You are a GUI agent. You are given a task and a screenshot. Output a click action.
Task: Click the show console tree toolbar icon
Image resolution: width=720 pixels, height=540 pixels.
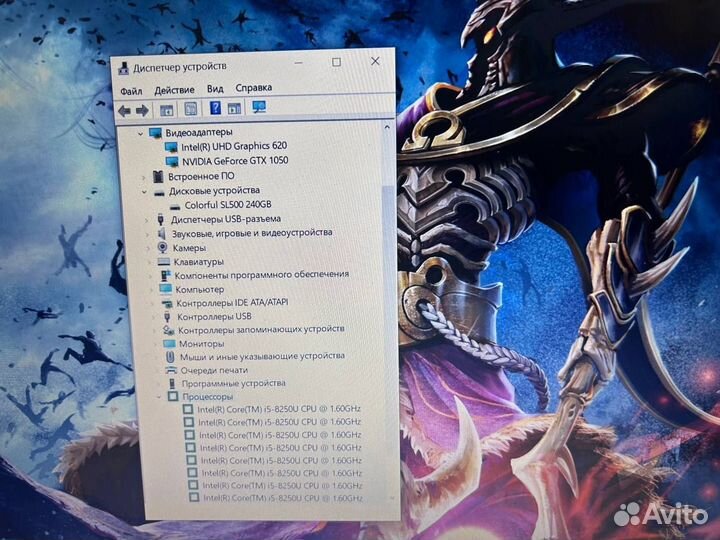click(167, 110)
